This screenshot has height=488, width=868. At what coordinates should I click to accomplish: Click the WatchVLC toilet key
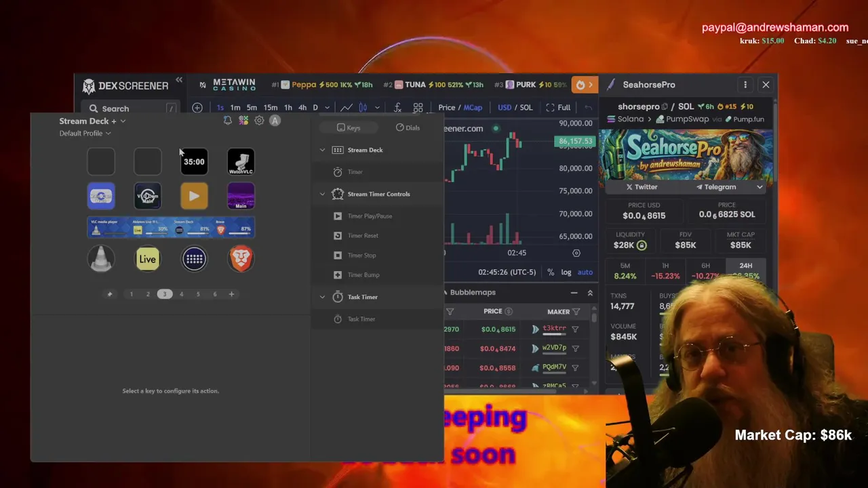click(241, 161)
